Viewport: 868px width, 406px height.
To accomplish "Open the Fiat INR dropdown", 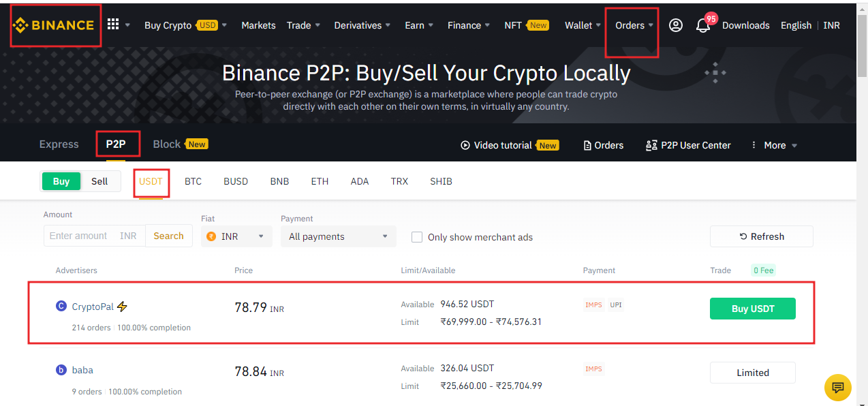I will point(236,236).
